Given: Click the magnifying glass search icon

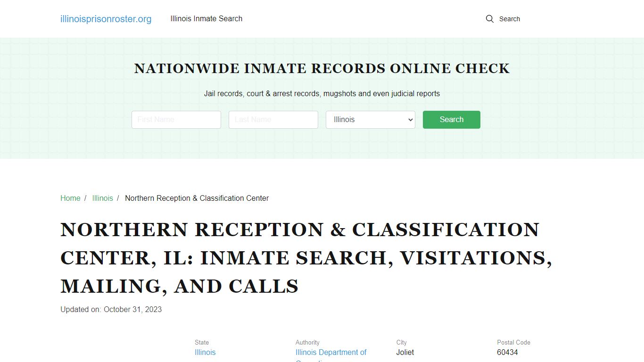Looking at the screenshot, I should (x=490, y=19).
